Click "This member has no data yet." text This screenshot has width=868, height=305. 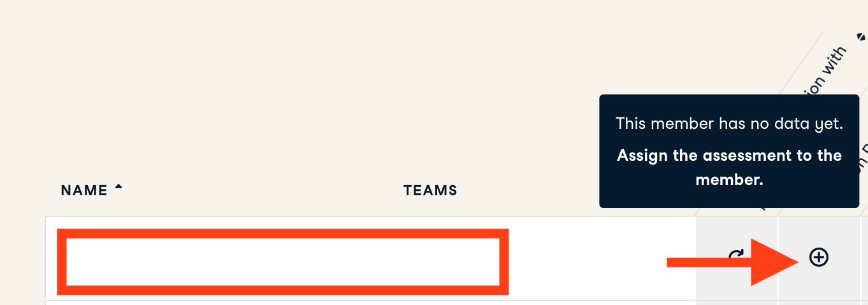(x=729, y=124)
